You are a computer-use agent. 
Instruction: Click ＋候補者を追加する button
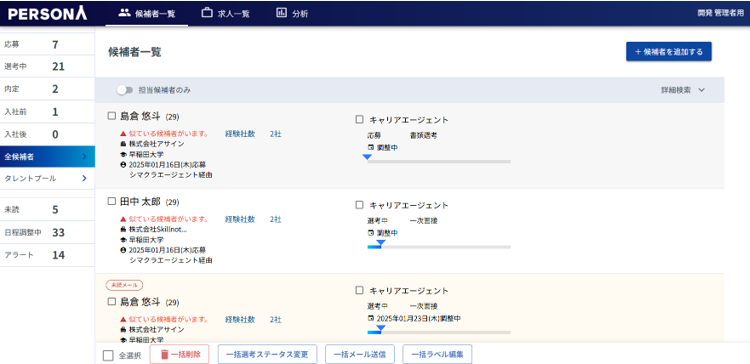669,52
